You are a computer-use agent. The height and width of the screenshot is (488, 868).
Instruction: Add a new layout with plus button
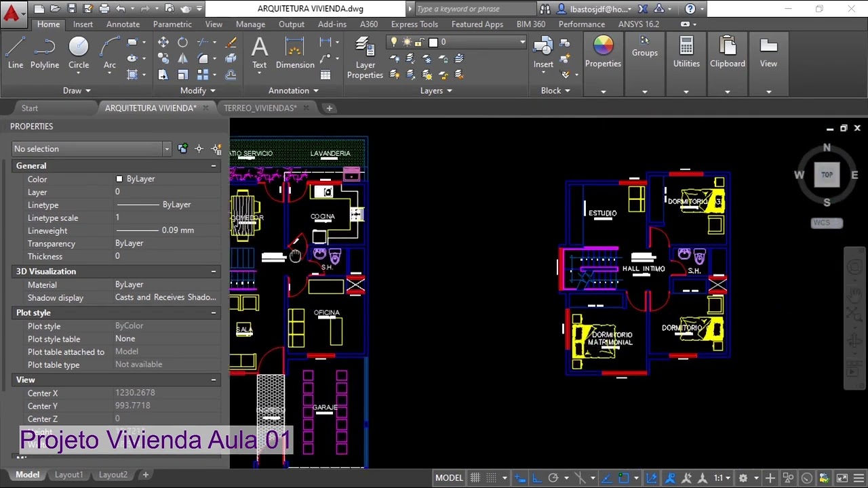point(145,475)
